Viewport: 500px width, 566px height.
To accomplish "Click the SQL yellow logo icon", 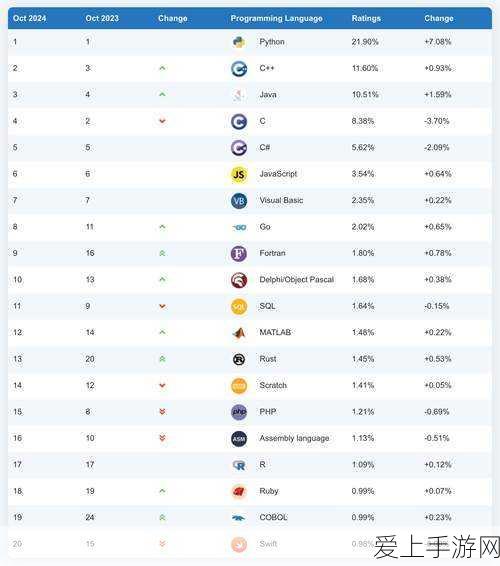I will 239,306.
